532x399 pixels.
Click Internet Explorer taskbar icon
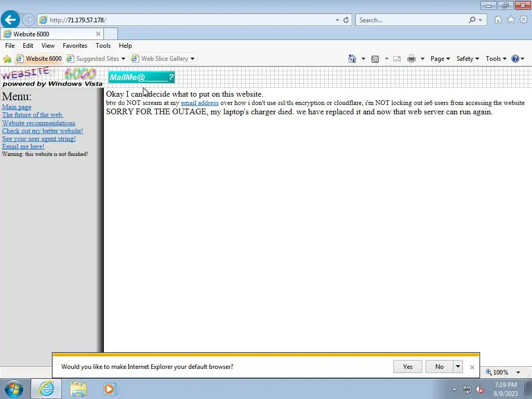click(x=46, y=389)
